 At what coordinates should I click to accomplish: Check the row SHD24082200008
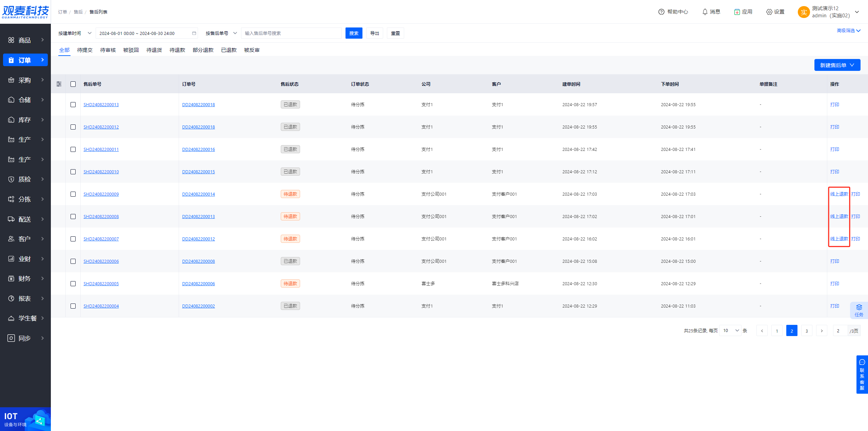[x=73, y=216]
